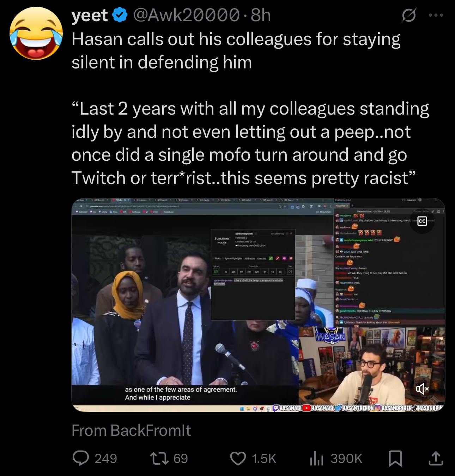Unmute the video using the speaker icon
Viewport: 455px width, 476px height.
pyautogui.click(x=422, y=389)
